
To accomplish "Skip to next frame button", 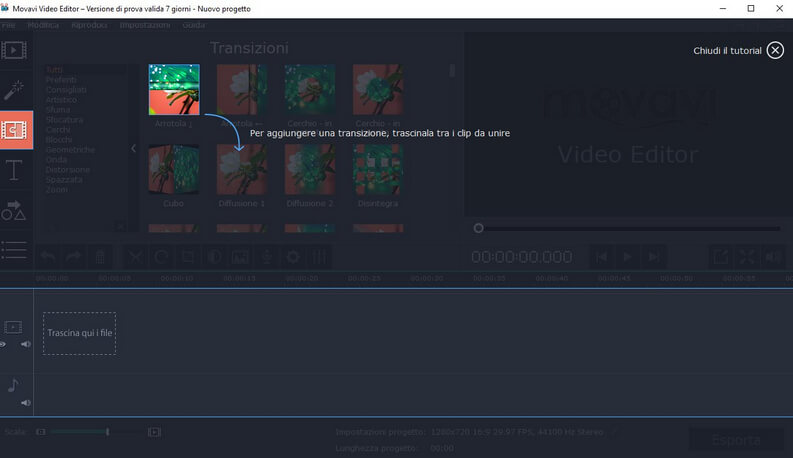I will (x=654, y=257).
